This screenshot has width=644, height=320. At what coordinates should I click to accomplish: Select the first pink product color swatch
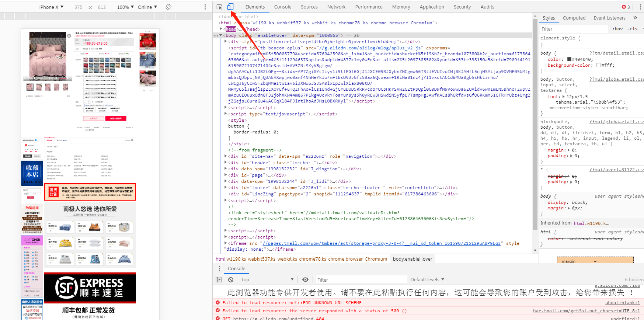point(86,60)
